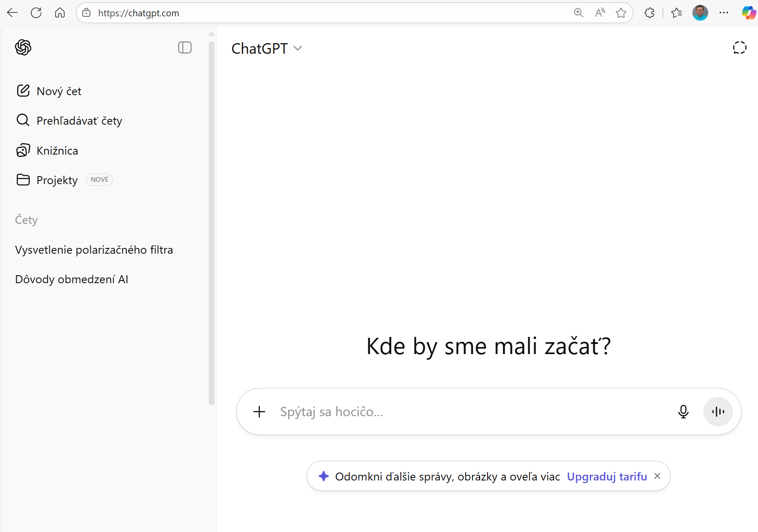Image resolution: width=758 pixels, height=532 pixels.
Task: Toggle temporary chat dashed circle icon
Action: [x=739, y=48]
